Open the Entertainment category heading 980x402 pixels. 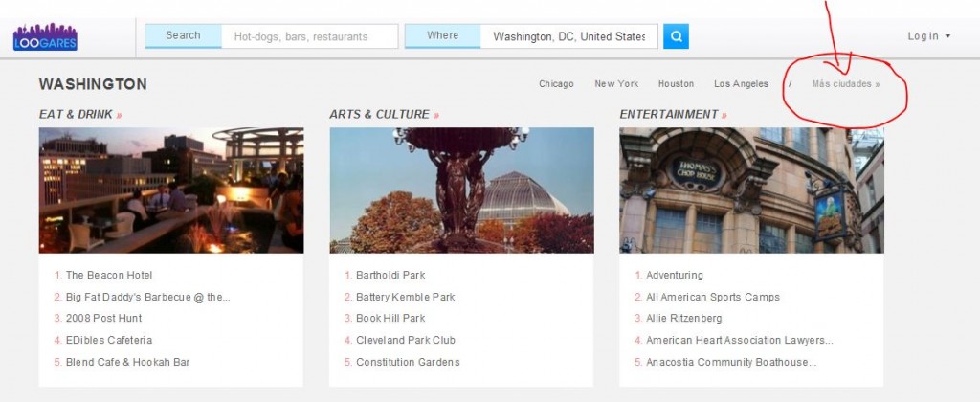[672, 114]
